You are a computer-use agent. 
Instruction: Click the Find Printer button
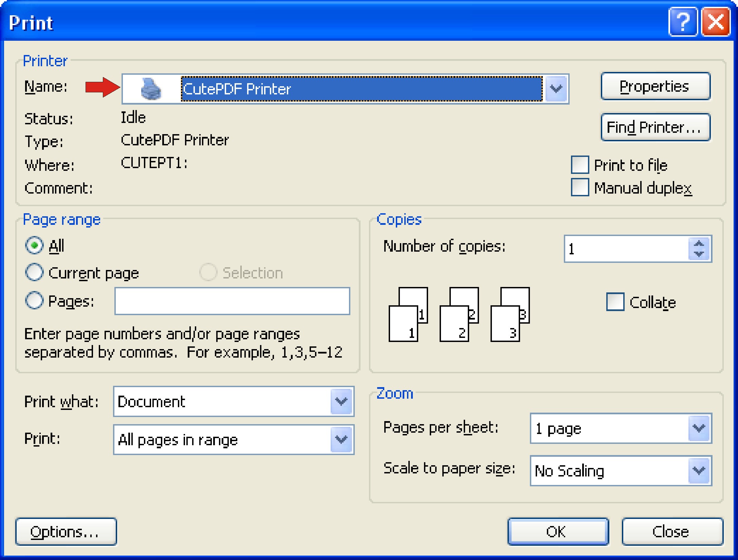pos(655,127)
